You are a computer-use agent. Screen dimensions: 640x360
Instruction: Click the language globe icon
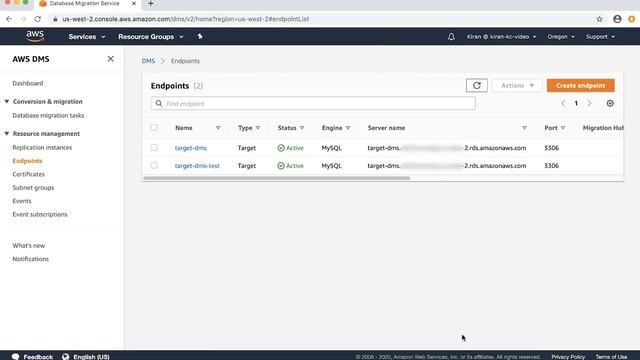(x=65, y=356)
